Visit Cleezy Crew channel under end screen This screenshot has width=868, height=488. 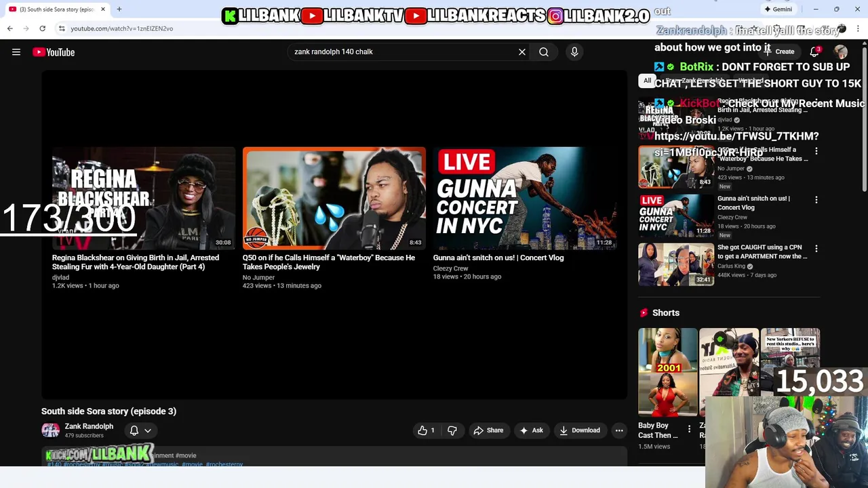coord(451,268)
